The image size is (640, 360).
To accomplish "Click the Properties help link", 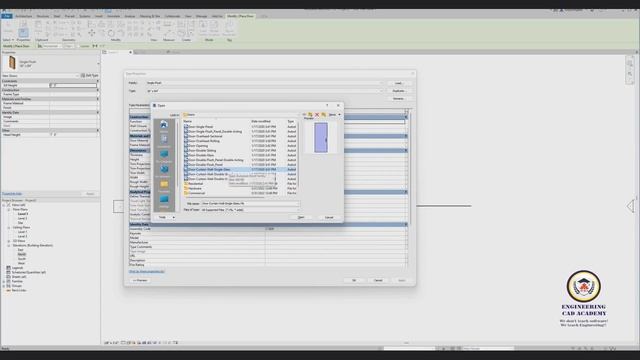I will point(12,194).
